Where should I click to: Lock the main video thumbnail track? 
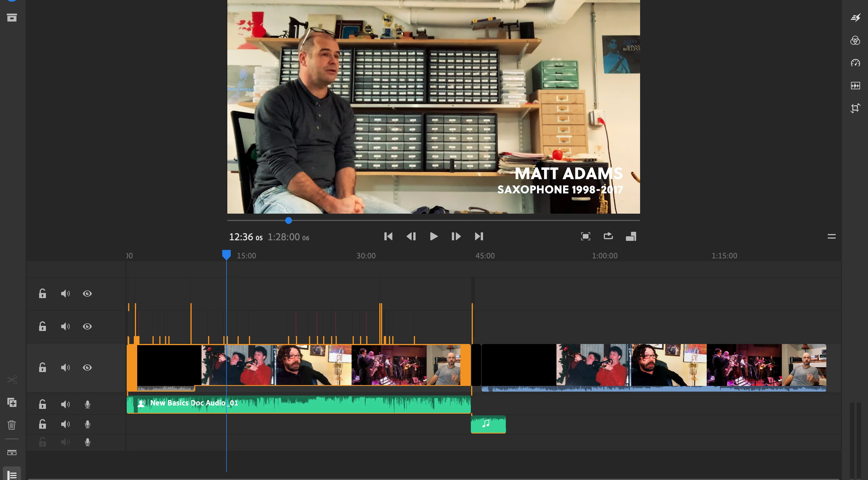click(x=43, y=368)
